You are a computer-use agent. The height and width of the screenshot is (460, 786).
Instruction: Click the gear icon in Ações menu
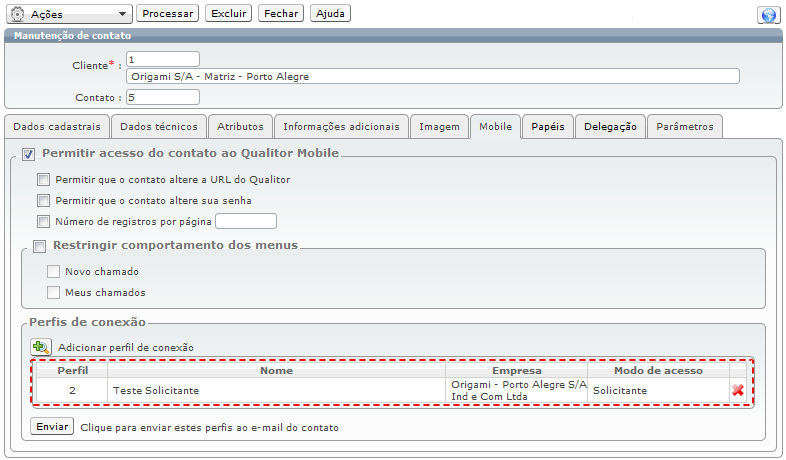17,15
